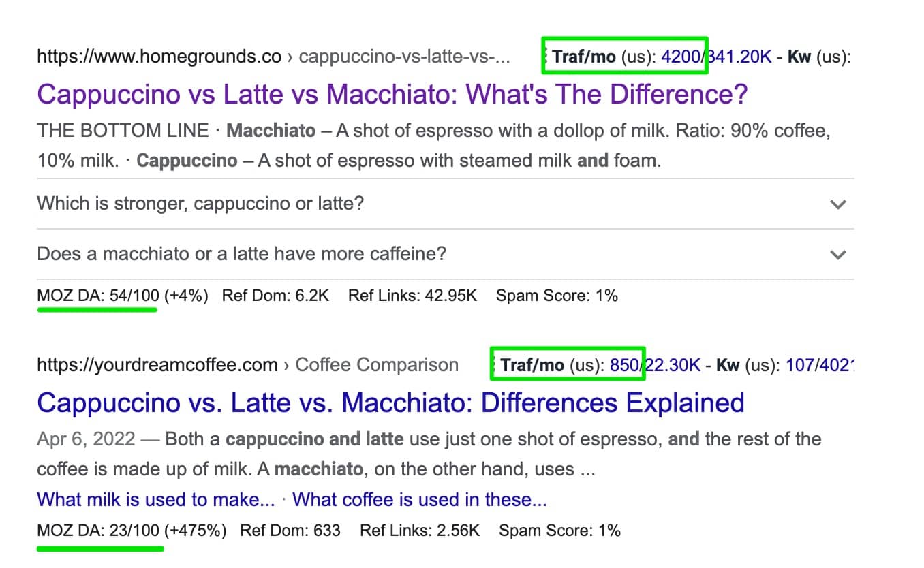Click the 107/4021 keyword count
Screen dimensions: 924x568
click(820, 365)
